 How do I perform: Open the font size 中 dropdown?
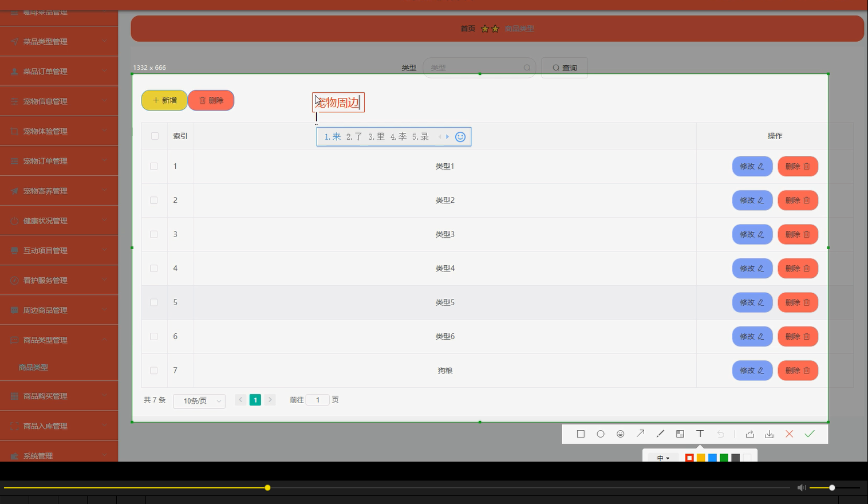click(663, 458)
